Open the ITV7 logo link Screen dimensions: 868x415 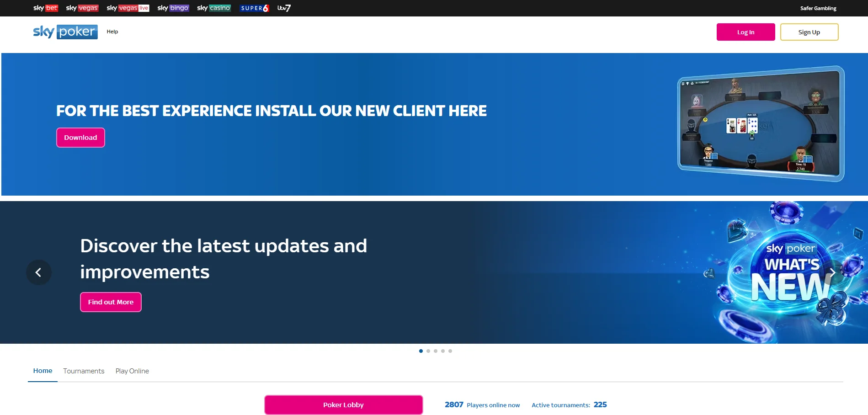(284, 8)
